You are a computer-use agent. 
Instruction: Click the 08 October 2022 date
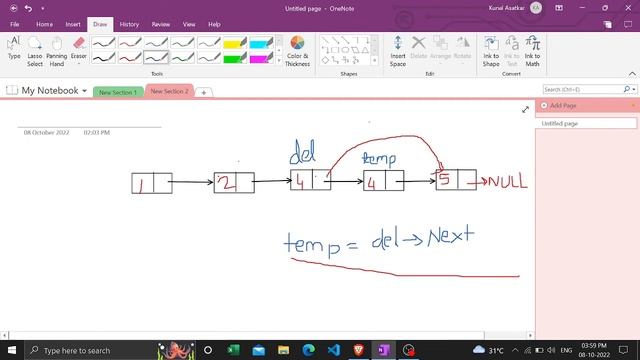pos(47,133)
